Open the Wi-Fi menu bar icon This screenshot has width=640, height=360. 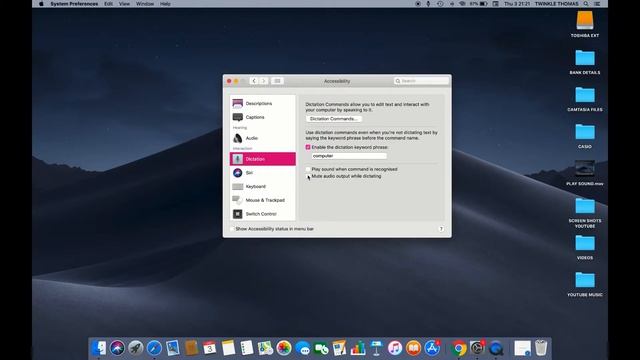pos(462,4)
